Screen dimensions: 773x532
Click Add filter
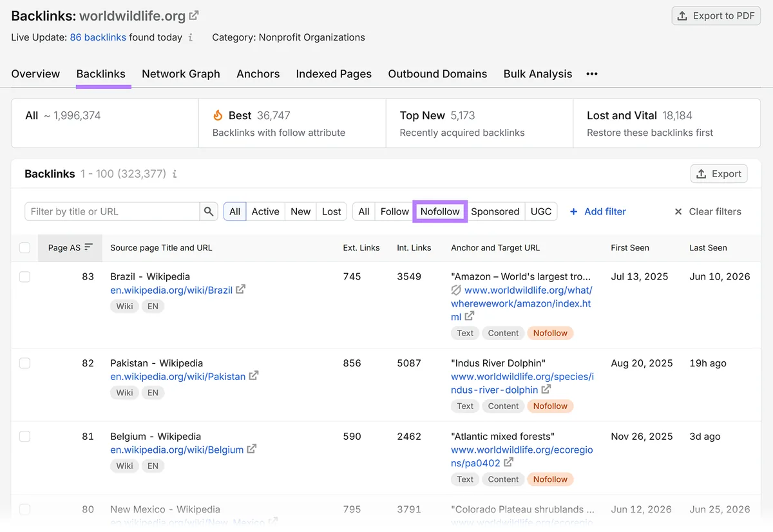[x=598, y=211]
